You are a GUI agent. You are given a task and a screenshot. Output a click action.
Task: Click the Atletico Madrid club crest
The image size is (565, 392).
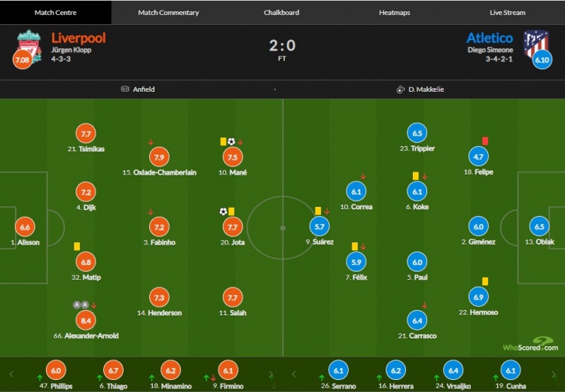tap(536, 41)
